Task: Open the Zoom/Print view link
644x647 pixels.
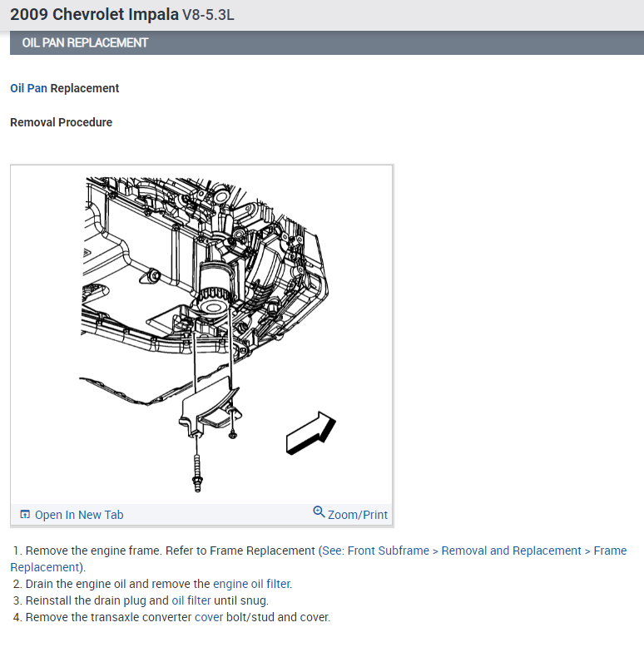Action: (358, 515)
